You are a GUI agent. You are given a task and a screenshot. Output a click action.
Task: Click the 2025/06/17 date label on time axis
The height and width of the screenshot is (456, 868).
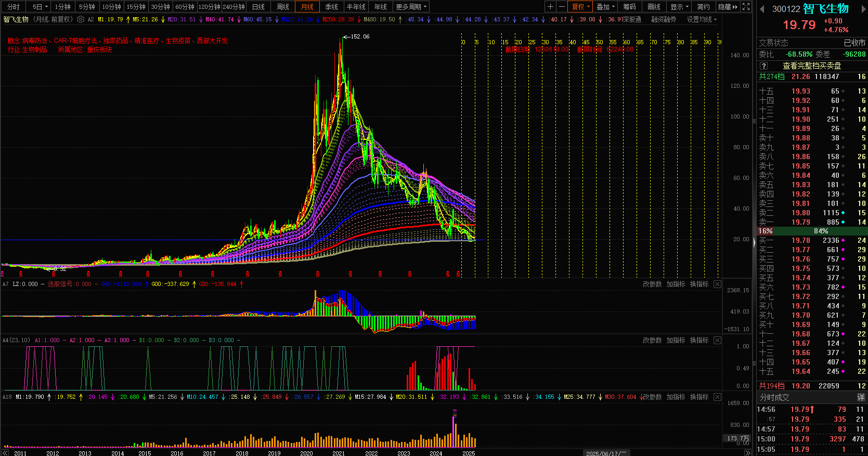coord(606,453)
